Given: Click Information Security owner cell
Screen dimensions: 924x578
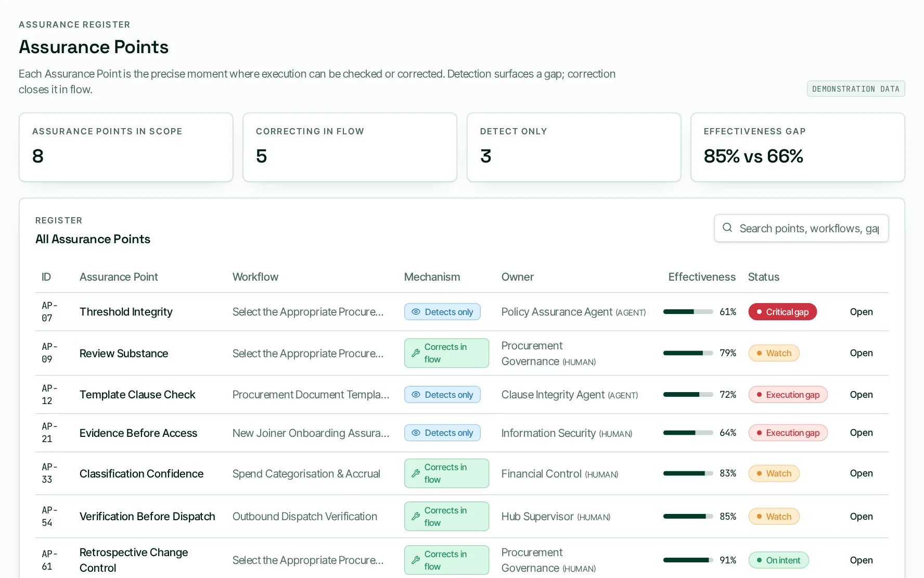Looking at the screenshot, I should pyautogui.click(x=567, y=433).
